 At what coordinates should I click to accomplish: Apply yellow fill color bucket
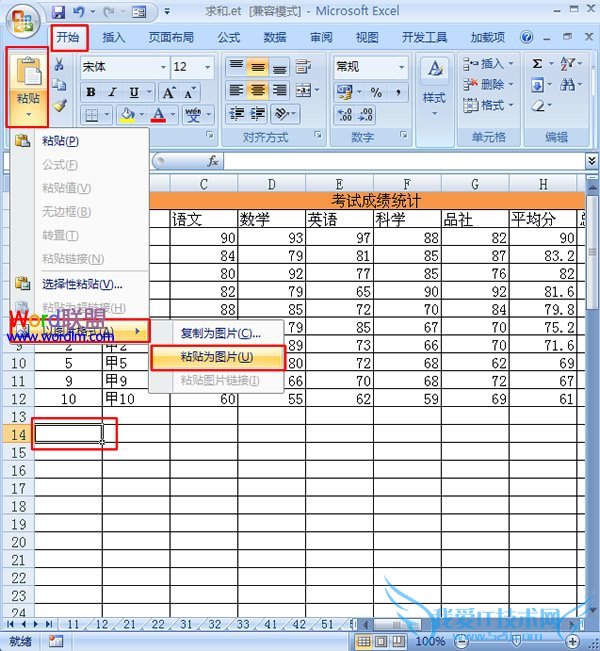(127, 115)
